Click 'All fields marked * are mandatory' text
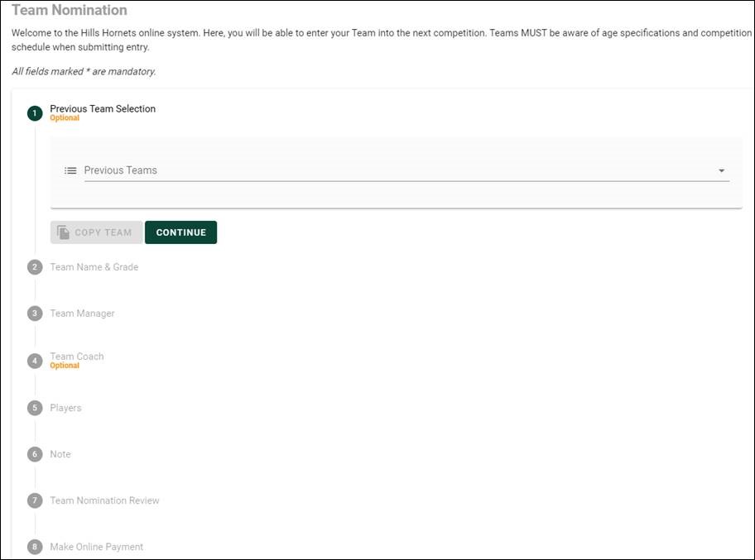This screenshot has width=755, height=560. click(x=84, y=71)
